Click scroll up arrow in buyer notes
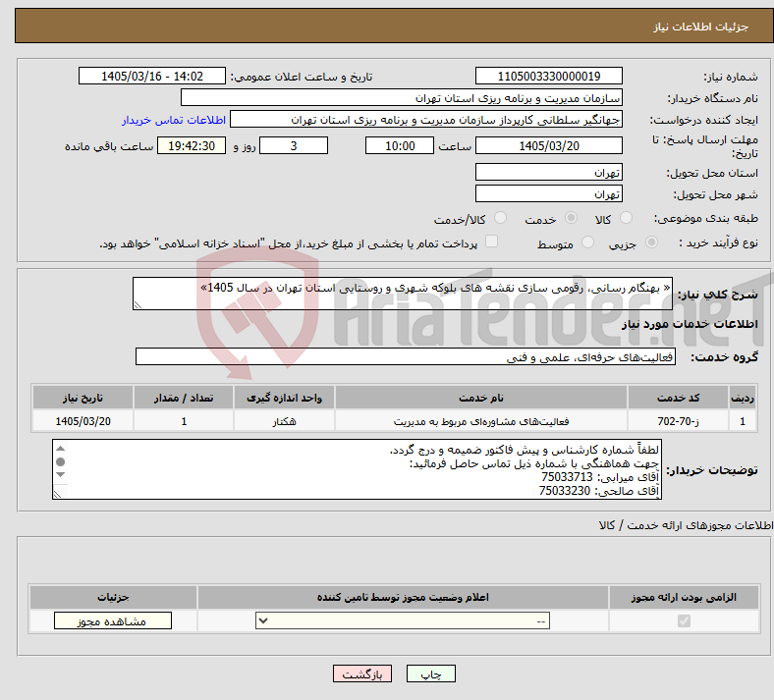 pyautogui.click(x=60, y=449)
